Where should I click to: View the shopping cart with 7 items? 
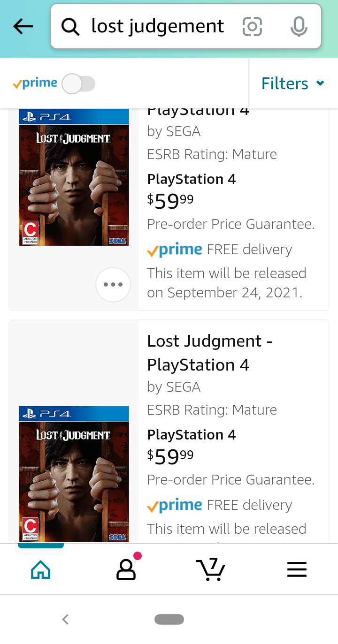pos(211,569)
